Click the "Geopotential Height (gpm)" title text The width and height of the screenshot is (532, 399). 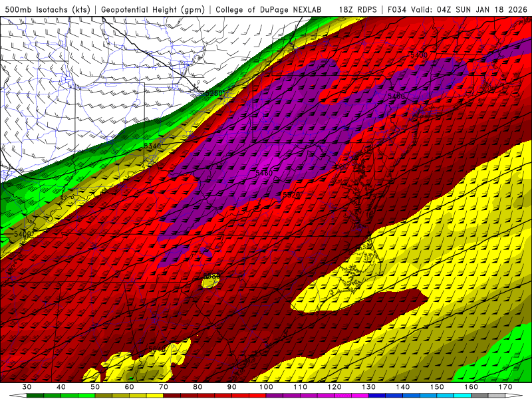pos(153,9)
